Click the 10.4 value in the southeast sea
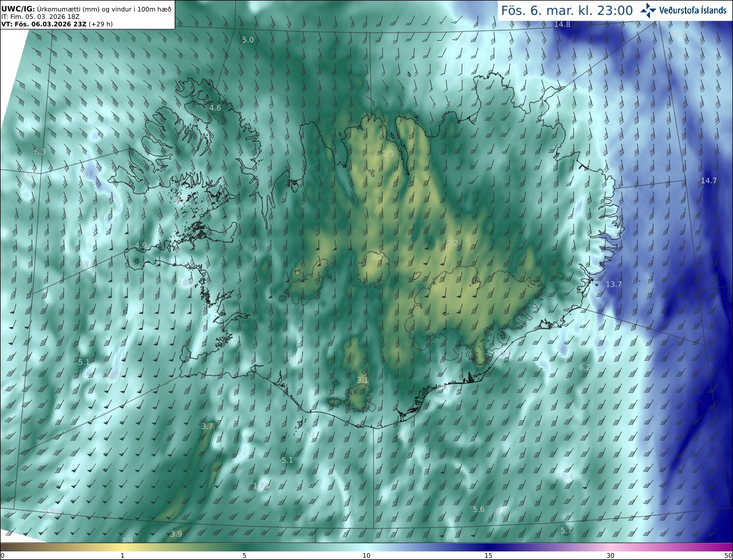The image size is (733, 560). coord(565,476)
